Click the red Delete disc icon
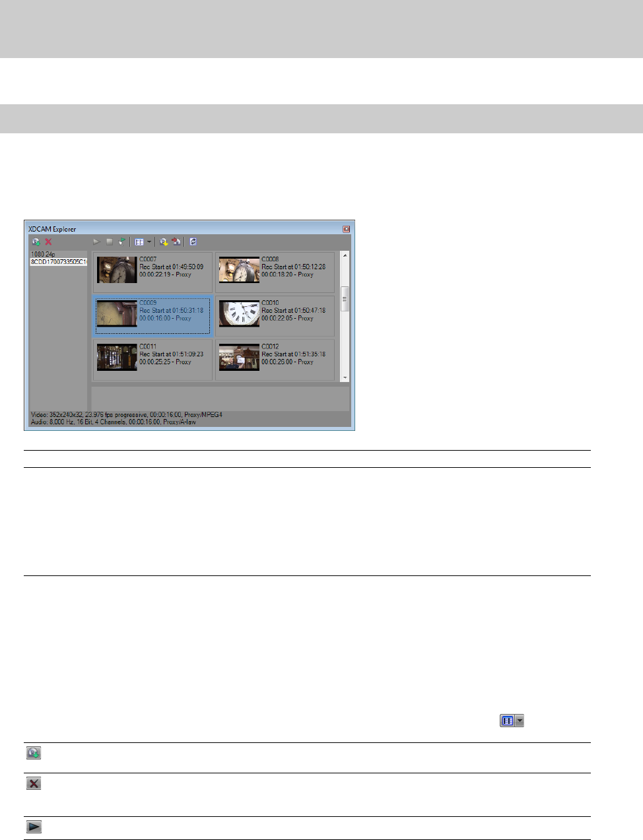Screen dimensions: 643x840 click(48, 242)
